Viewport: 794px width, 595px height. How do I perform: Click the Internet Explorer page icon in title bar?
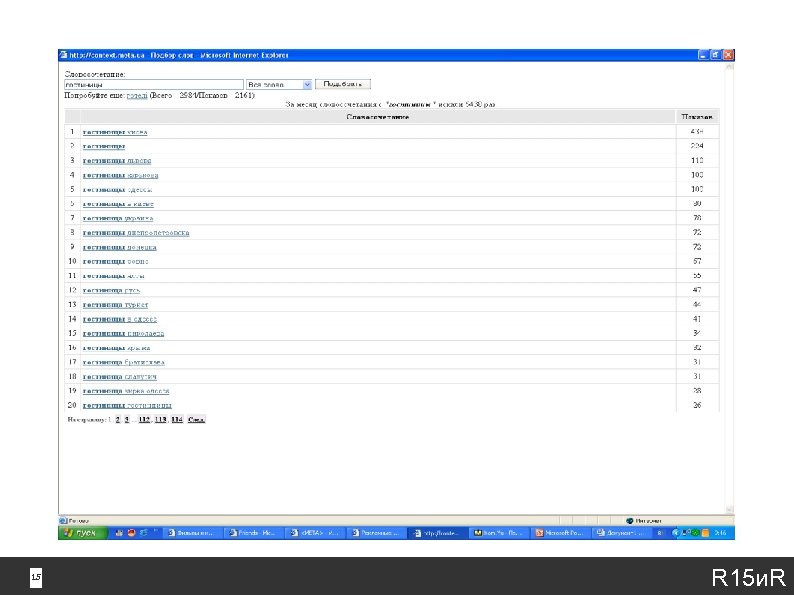coord(63,55)
